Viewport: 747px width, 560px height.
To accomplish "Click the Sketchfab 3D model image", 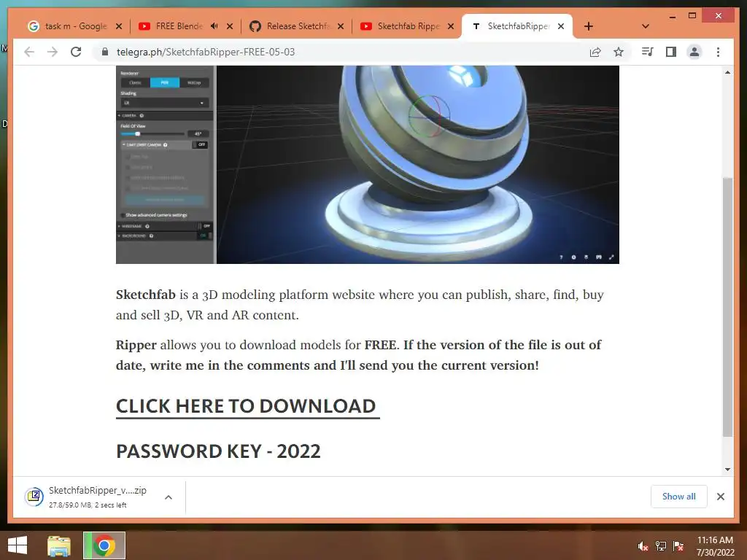I will coord(368,165).
